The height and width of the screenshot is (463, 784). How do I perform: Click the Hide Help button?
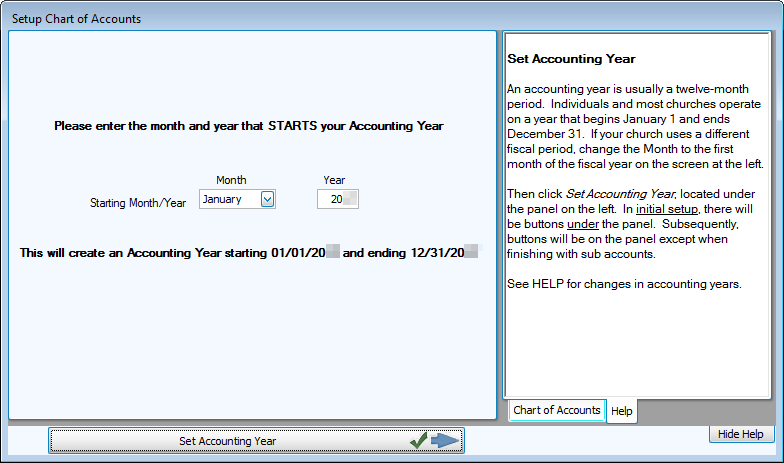[742, 434]
